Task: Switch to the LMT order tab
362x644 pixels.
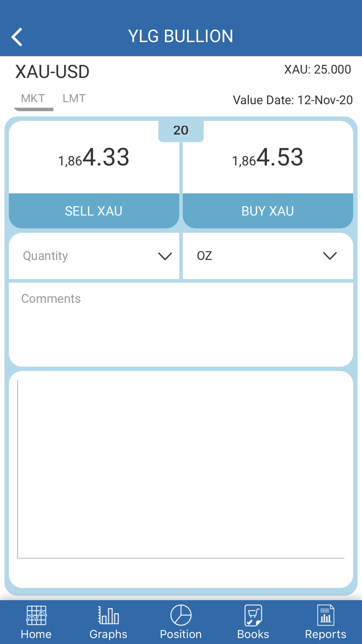Action: [x=74, y=99]
